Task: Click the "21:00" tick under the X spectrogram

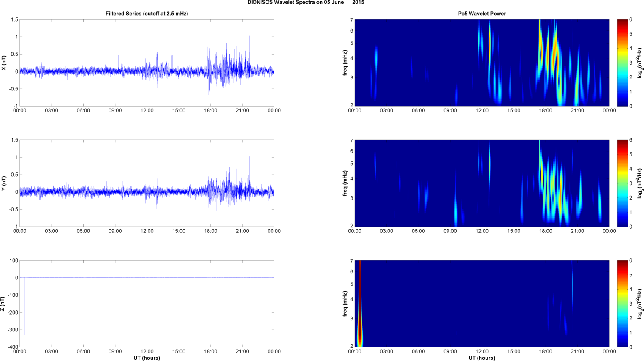Action: (x=577, y=111)
